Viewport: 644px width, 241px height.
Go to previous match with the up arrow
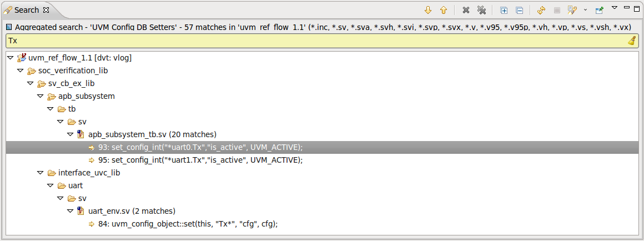[443, 10]
